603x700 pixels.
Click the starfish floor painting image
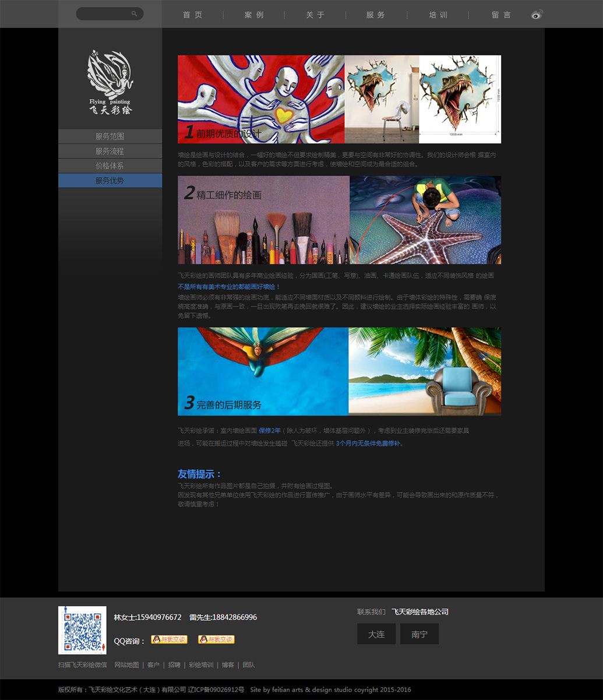click(x=425, y=220)
